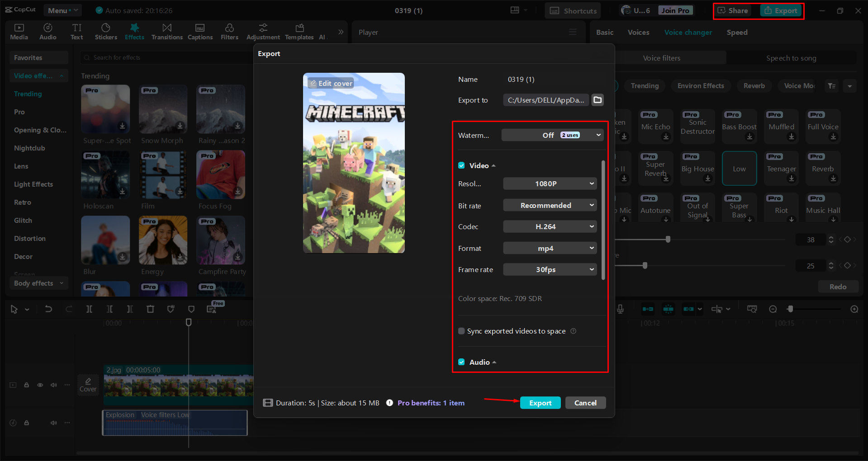
Task: Switch to the Filters panel
Action: 229,31
